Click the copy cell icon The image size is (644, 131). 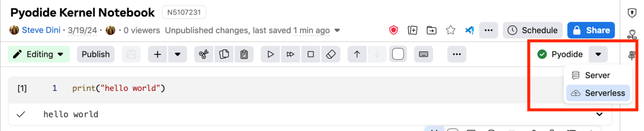(224, 54)
